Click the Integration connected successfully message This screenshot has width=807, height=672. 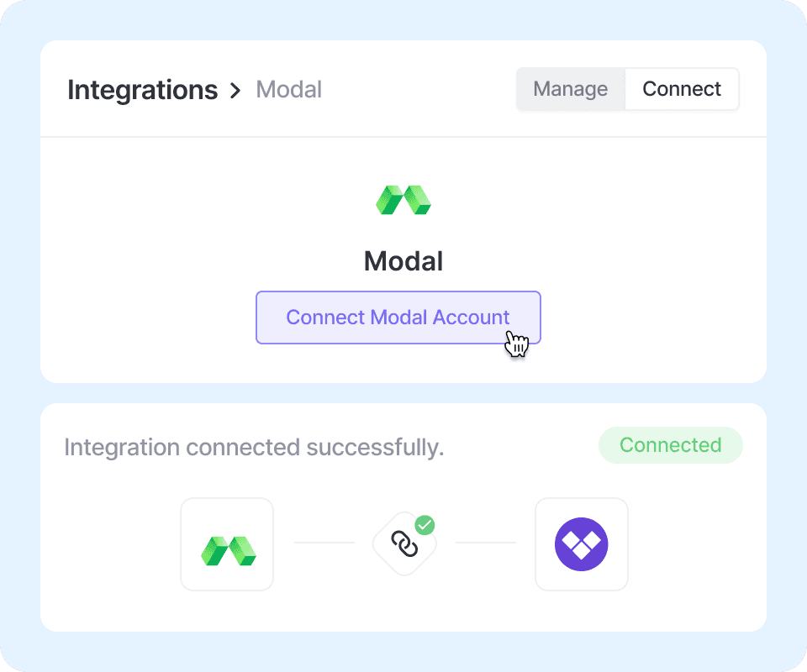pos(254,447)
